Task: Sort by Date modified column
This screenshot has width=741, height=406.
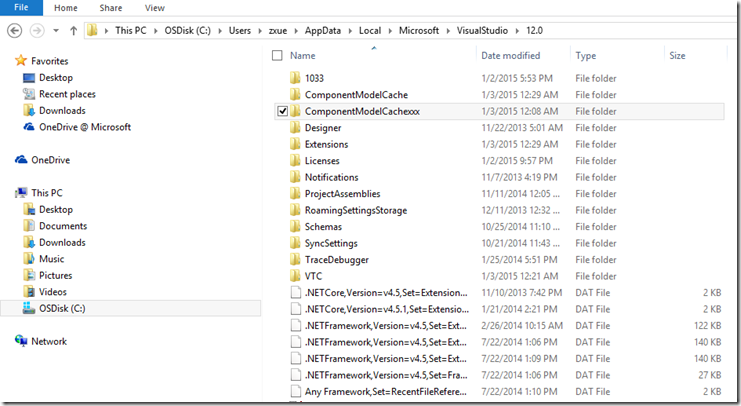Action: (510, 55)
